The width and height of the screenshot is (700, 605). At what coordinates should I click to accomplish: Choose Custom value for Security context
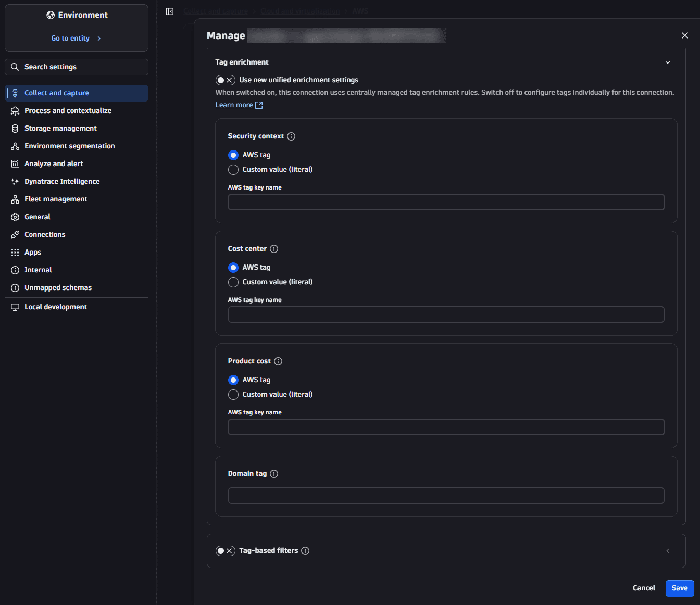[x=233, y=170]
